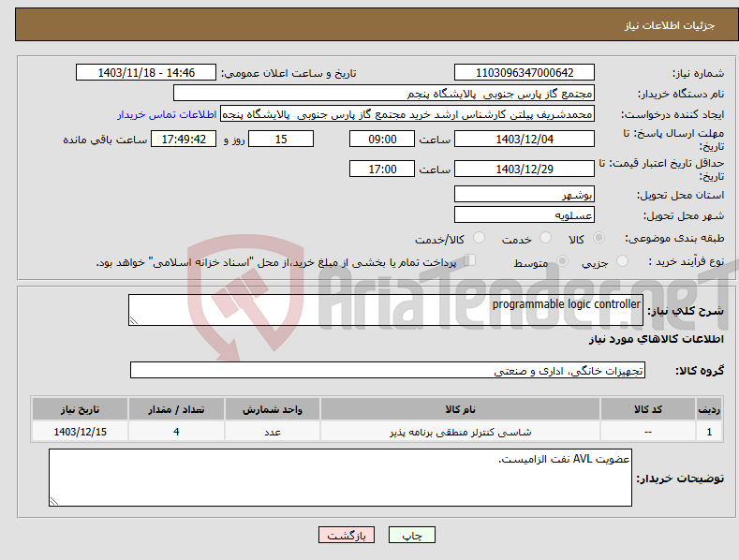This screenshot has width=739, height=560.
Task: Click the remaining days field 15
Action: click(x=281, y=139)
